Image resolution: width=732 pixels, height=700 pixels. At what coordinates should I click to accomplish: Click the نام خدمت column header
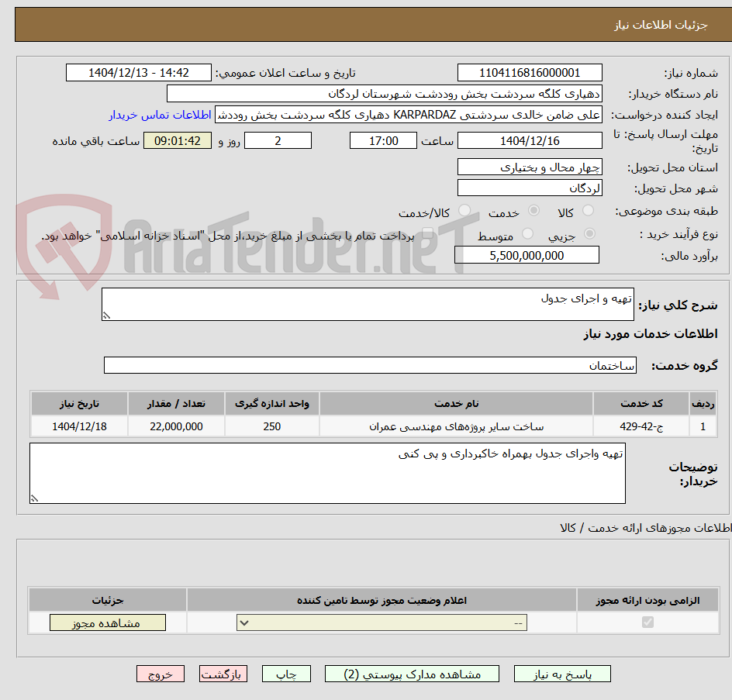click(456, 404)
